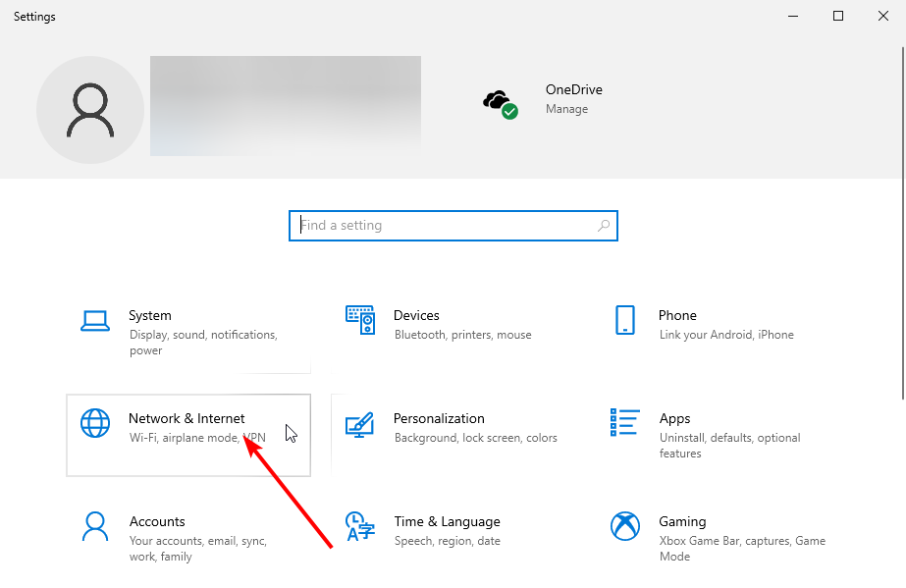The image size is (906, 588).
Task: Click 'Speech, region, date' description
Action: coord(447,541)
